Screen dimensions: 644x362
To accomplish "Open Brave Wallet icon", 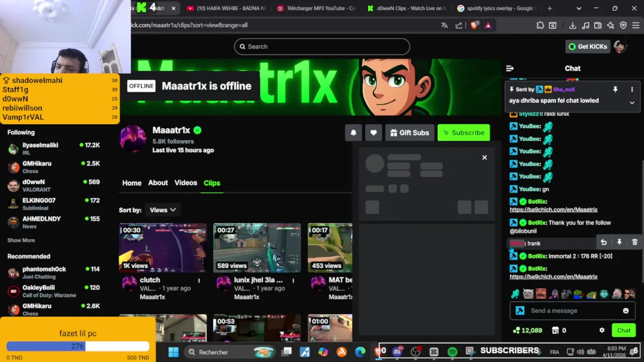I will [x=598, y=25].
